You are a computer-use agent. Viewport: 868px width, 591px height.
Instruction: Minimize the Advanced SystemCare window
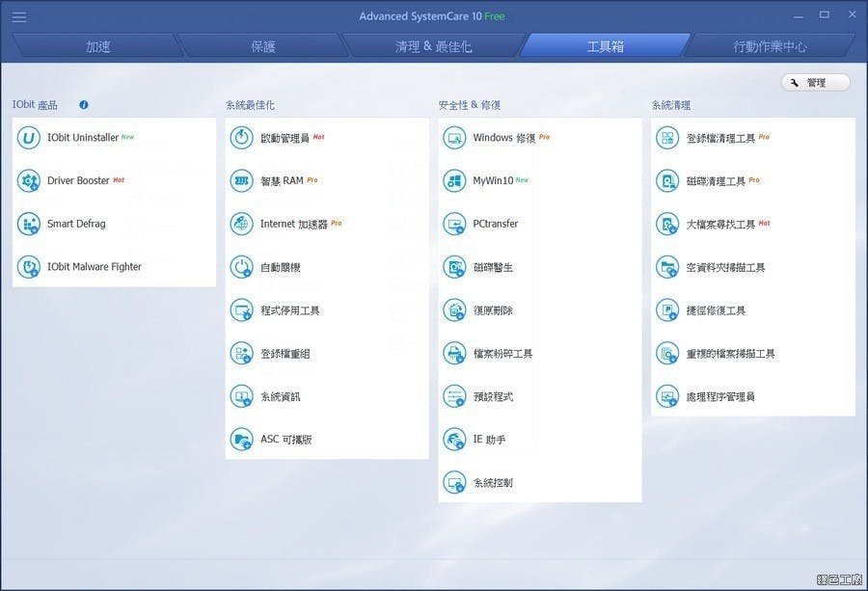(799, 16)
